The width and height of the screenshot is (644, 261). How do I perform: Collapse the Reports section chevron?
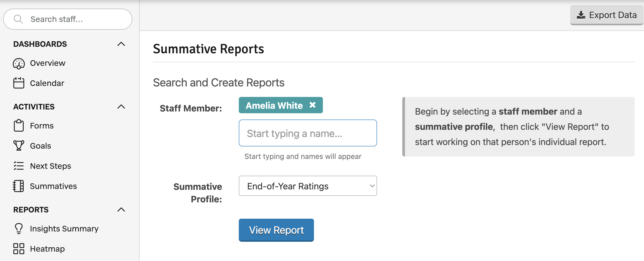121,210
